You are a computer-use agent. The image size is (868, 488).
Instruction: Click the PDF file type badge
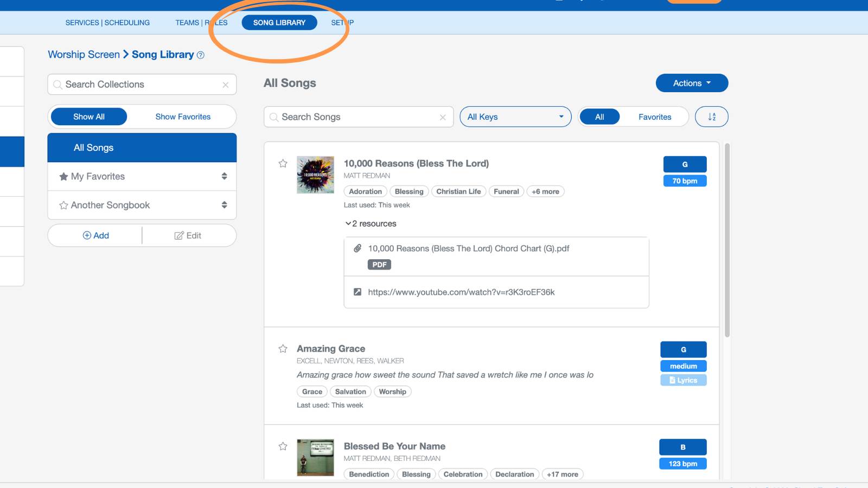click(x=379, y=265)
